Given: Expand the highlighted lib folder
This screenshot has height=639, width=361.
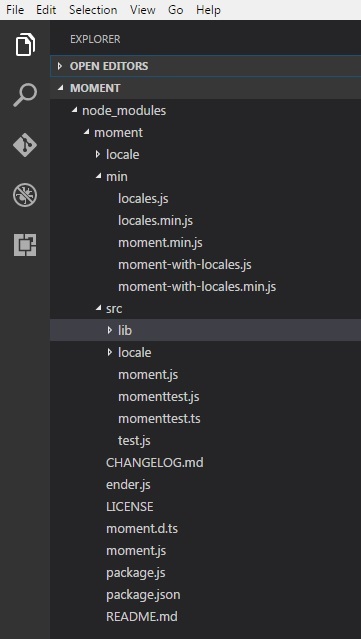Looking at the screenshot, I should point(205,330).
